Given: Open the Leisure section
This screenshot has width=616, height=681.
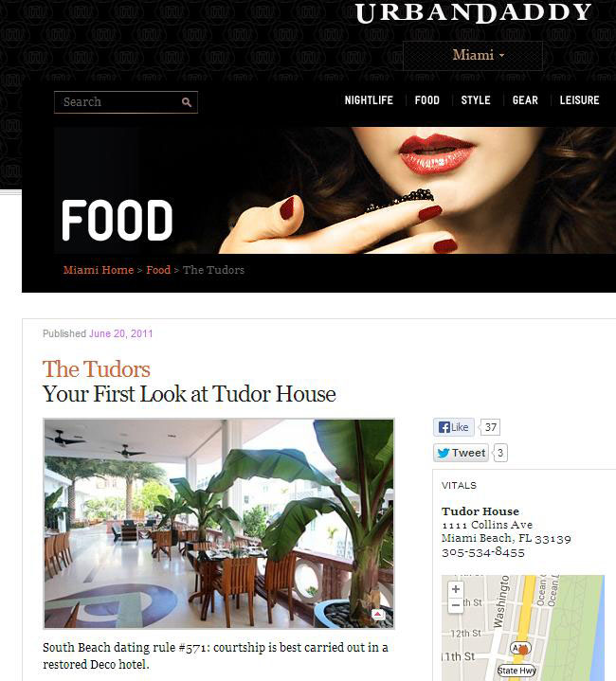Looking at the screenshot, I should point(579,100).
